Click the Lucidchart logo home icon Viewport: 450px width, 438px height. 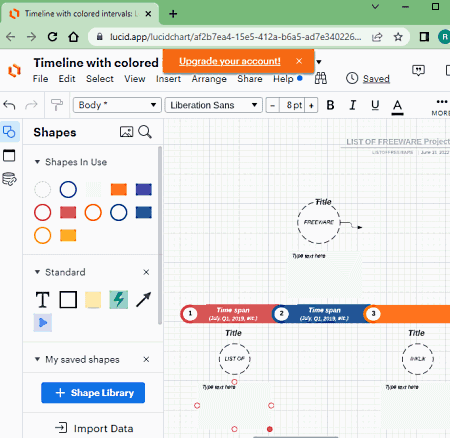14,70
